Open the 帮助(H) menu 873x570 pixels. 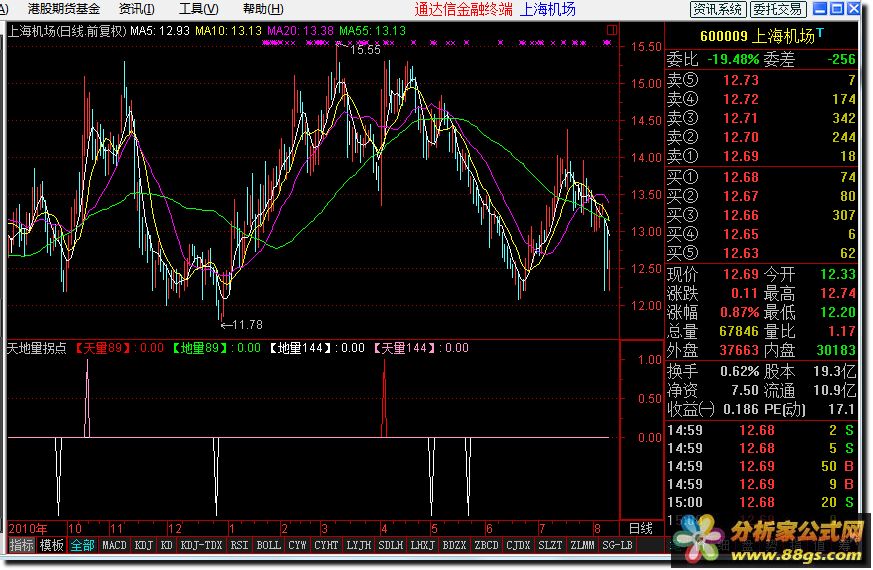pos(263,9)
